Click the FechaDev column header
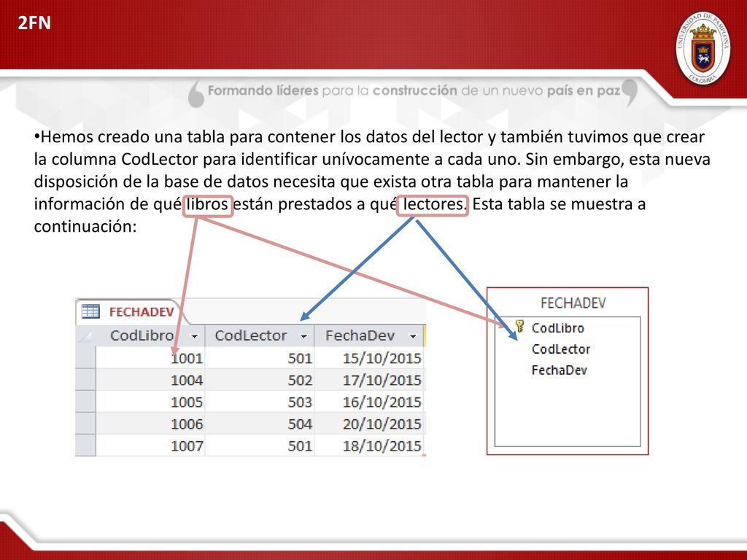 368,335
